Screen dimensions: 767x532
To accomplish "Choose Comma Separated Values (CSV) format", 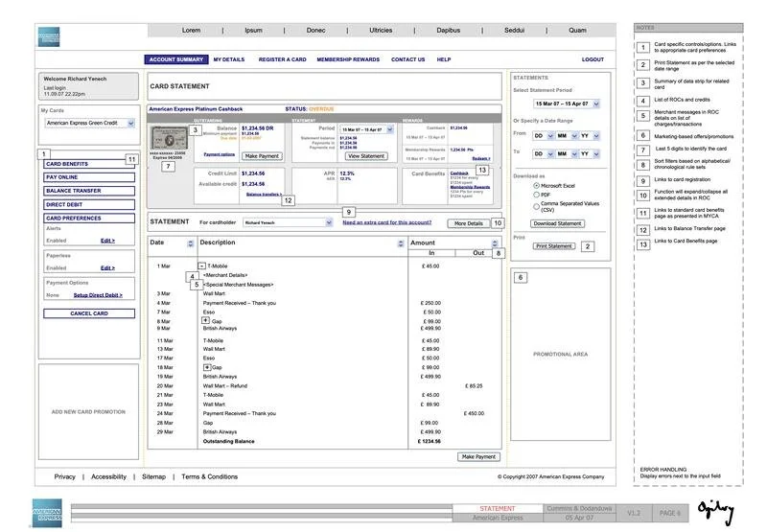I will [x=536, y=206].
